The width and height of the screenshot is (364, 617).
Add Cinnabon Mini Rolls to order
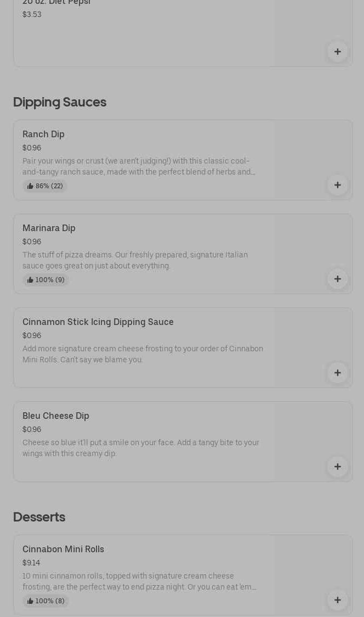point(338,600)
